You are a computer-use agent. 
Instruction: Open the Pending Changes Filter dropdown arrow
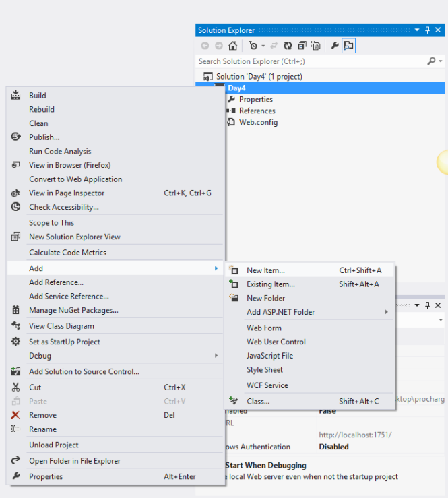coord(263,46)
